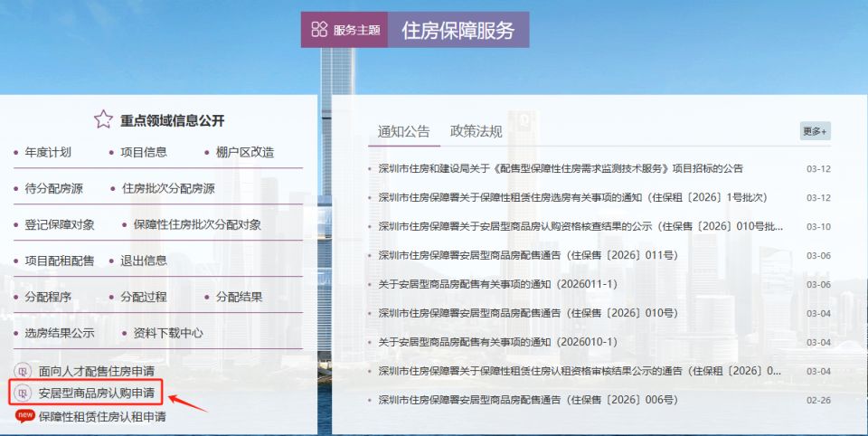868x436 pixels.
Task: Open the 年度计划 link
Action: tap(48, 152)
